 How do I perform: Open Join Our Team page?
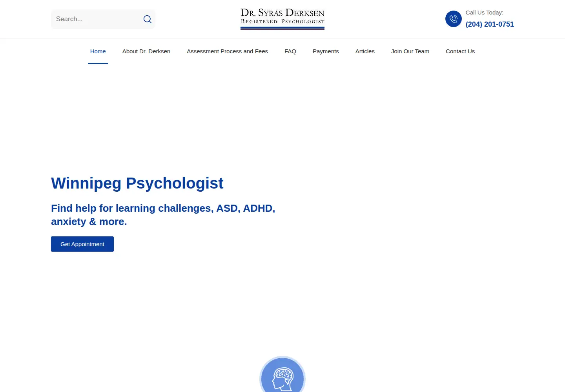[410, 51]
